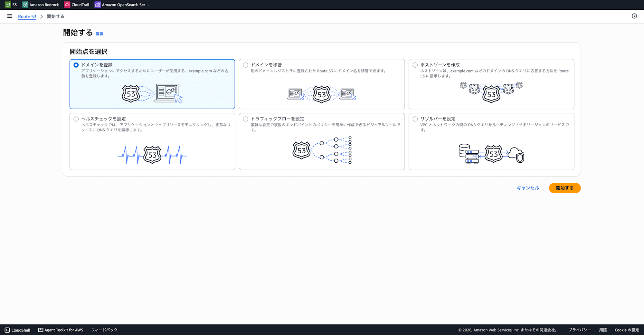Pick the トラフィックフローを設定 radio option
Screen dimensions: 644x335
click(x=246, y=119)
